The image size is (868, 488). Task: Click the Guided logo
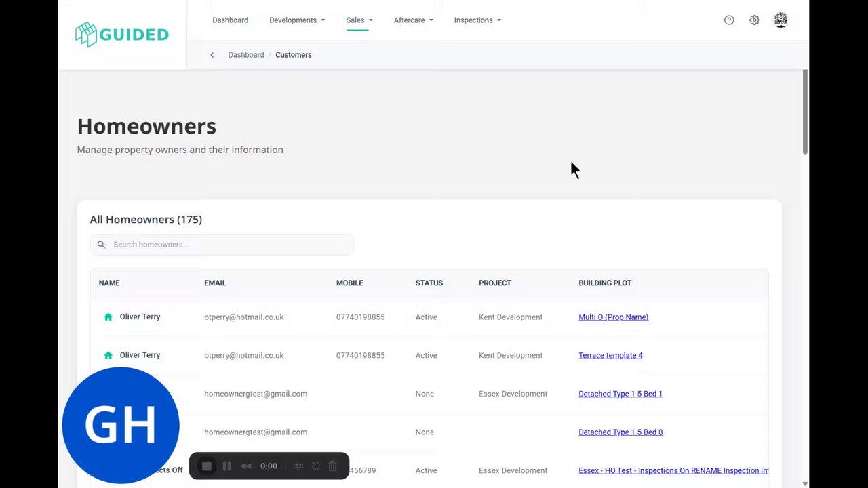[122, 34]
